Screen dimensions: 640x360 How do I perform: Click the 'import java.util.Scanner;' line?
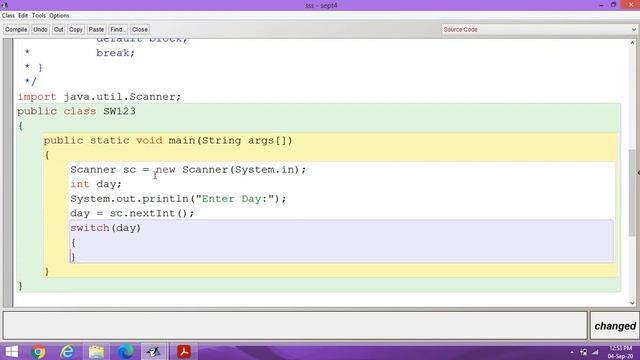coord(99,97)
